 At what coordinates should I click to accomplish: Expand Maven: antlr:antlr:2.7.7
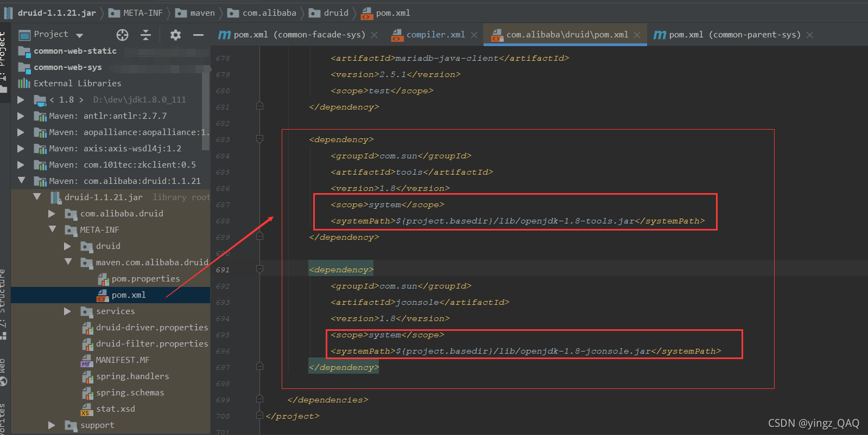pos(21,116)
